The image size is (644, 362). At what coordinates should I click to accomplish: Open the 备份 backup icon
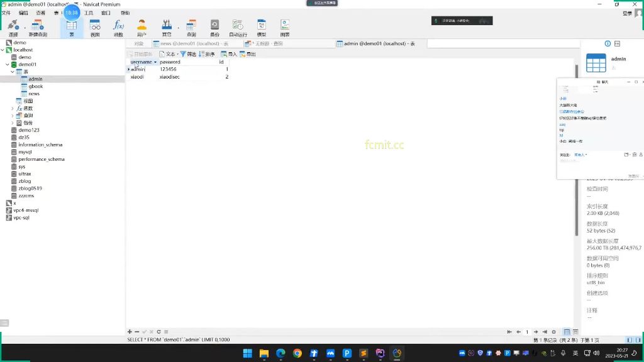point(214,28)
